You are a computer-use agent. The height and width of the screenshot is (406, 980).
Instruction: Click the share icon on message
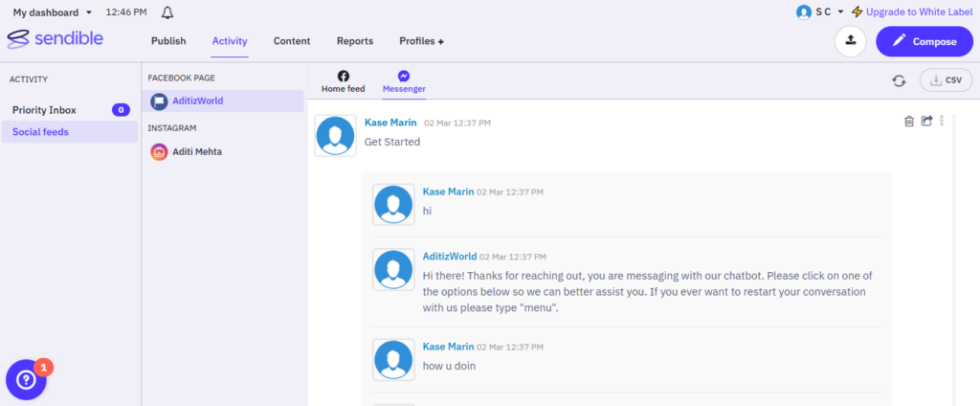[926, 121]
